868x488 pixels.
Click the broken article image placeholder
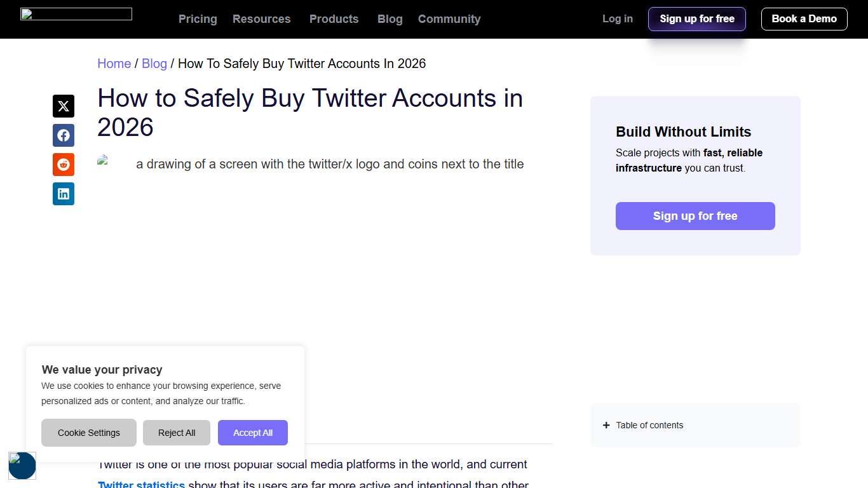(x=104, y=161)
